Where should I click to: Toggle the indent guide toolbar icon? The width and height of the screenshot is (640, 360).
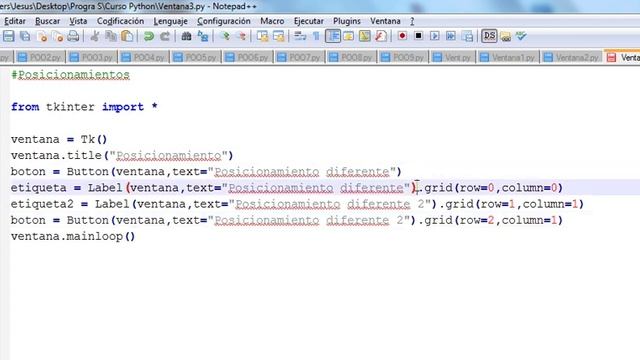333,36
